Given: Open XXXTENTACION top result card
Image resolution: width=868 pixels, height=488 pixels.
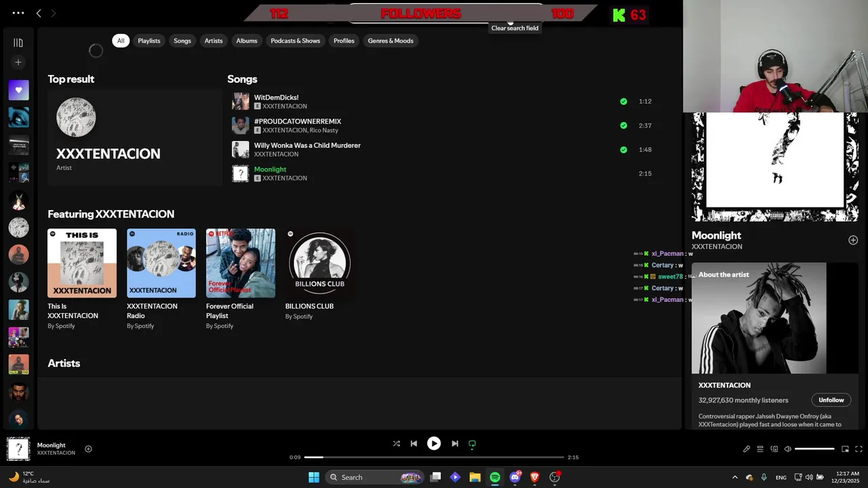Looking at the screenshot, I should pos(134,138).
